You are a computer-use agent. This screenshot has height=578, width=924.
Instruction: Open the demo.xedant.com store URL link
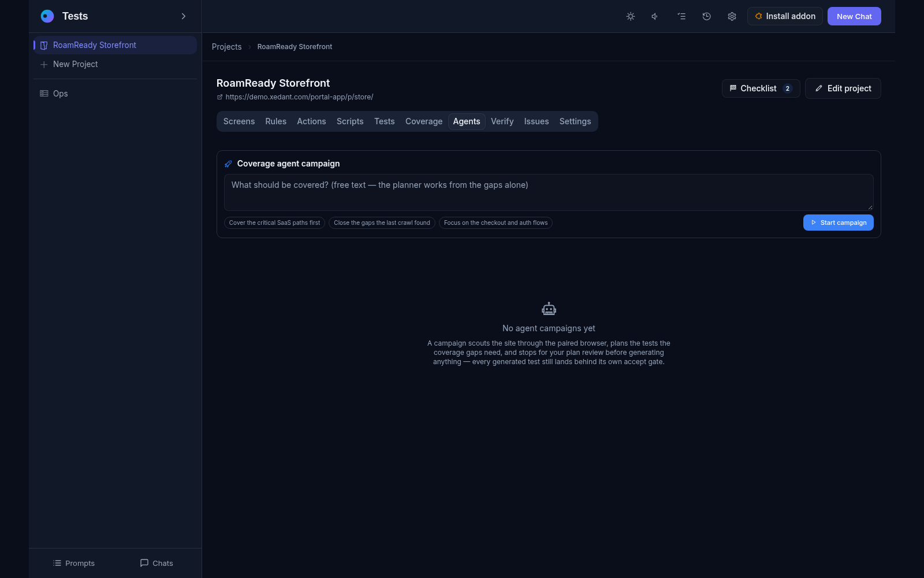[299, 97]
